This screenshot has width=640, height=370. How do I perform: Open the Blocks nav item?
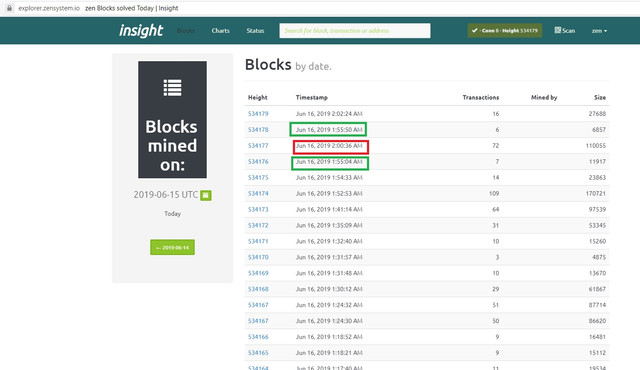[186, 31]
